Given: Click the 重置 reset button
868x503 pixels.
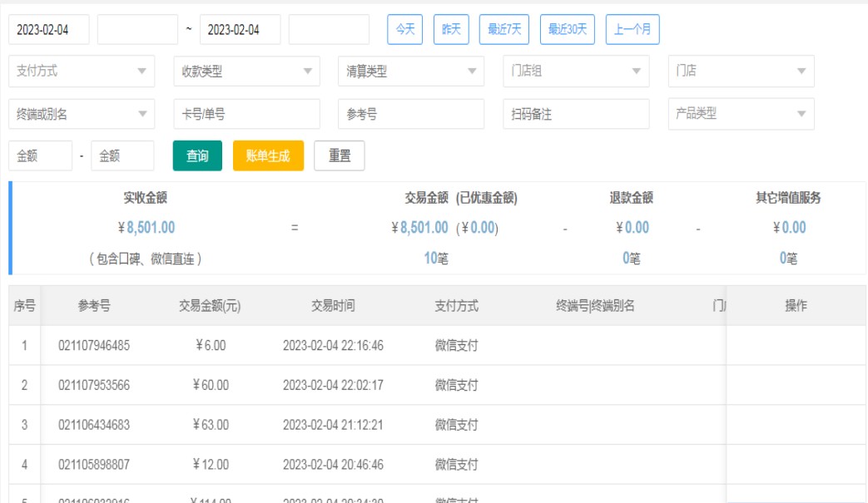Looking at the screenshot, I should (339, 155).
